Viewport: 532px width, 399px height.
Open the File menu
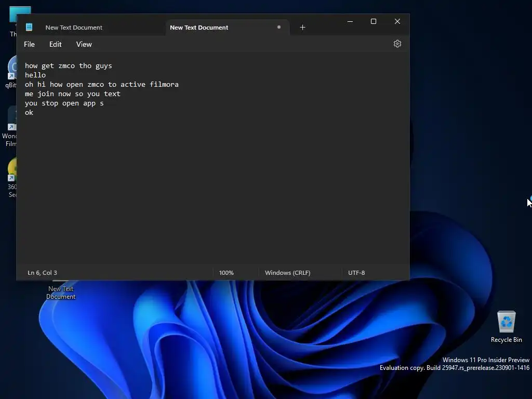coord(29,45)
